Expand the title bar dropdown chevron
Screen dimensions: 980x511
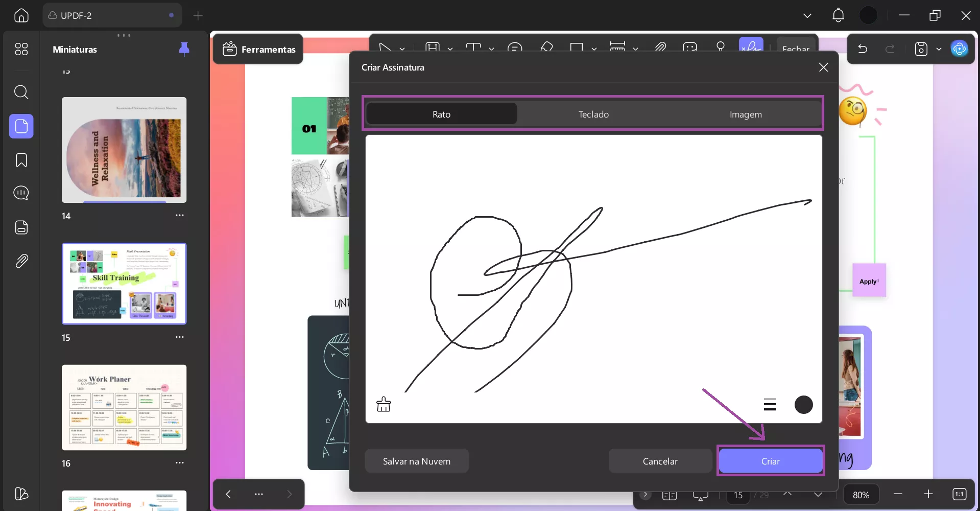(x=807, y=15)
